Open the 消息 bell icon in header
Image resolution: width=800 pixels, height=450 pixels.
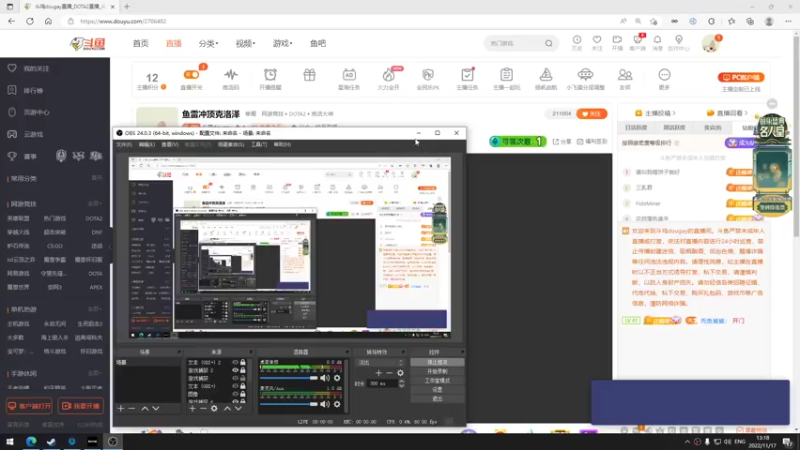coord(657,40)
